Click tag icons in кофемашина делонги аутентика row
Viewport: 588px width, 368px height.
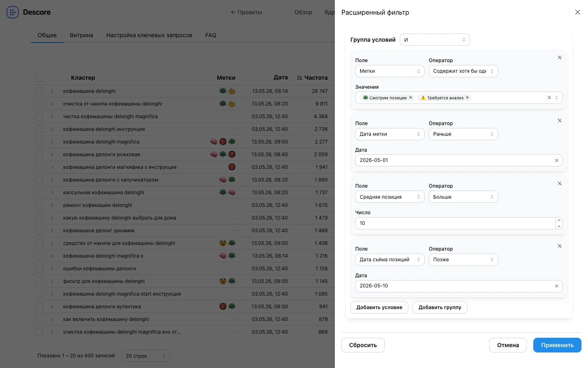coord(227,307)
